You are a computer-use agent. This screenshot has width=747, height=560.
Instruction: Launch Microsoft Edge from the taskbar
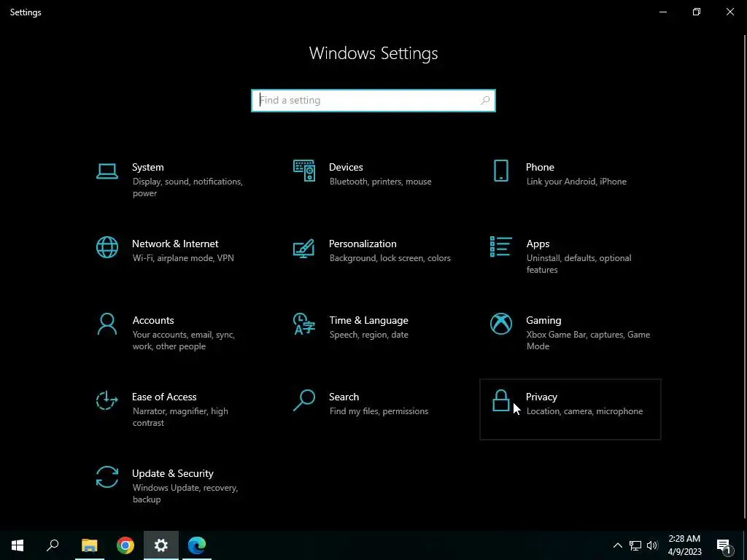tap(197, 545)
